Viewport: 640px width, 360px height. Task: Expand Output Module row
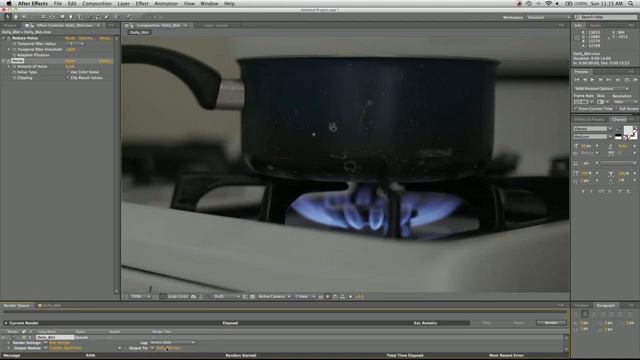click(x=9, y=348)
